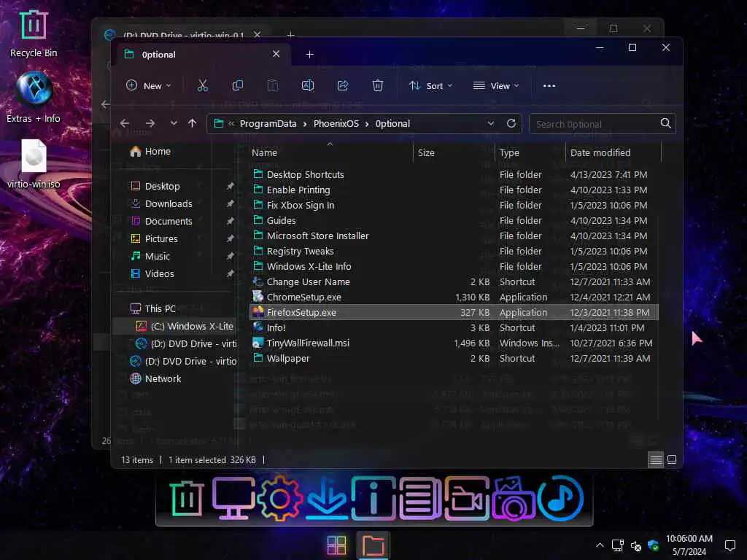
Task: Select Pictures in the navigation pane
Action: pyautogui.click(x=161, y=238)
